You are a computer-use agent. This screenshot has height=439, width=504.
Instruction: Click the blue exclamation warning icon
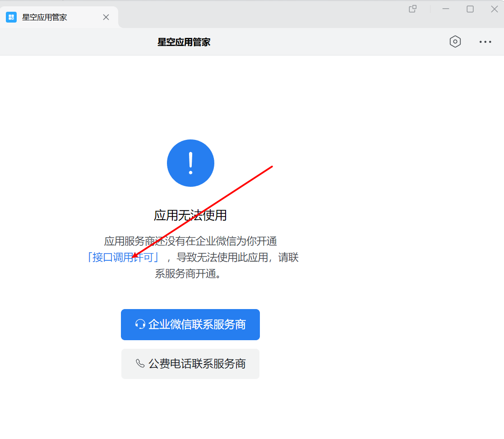(190, 163)
